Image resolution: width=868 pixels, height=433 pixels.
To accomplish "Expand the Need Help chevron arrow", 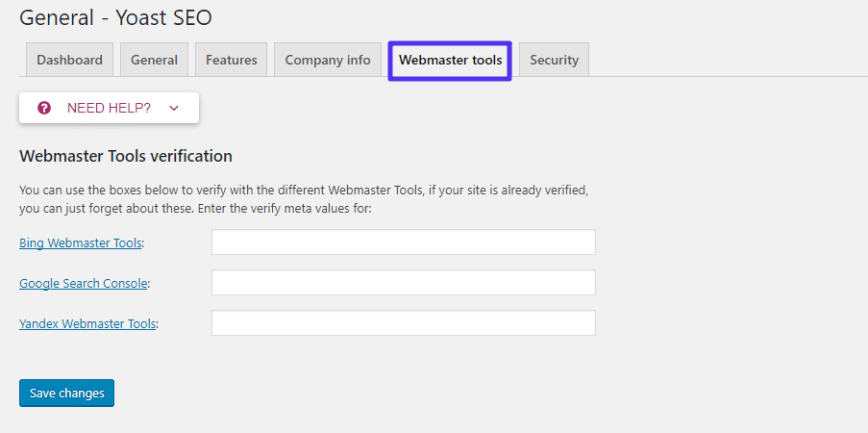I will click(x=174, y=108).
